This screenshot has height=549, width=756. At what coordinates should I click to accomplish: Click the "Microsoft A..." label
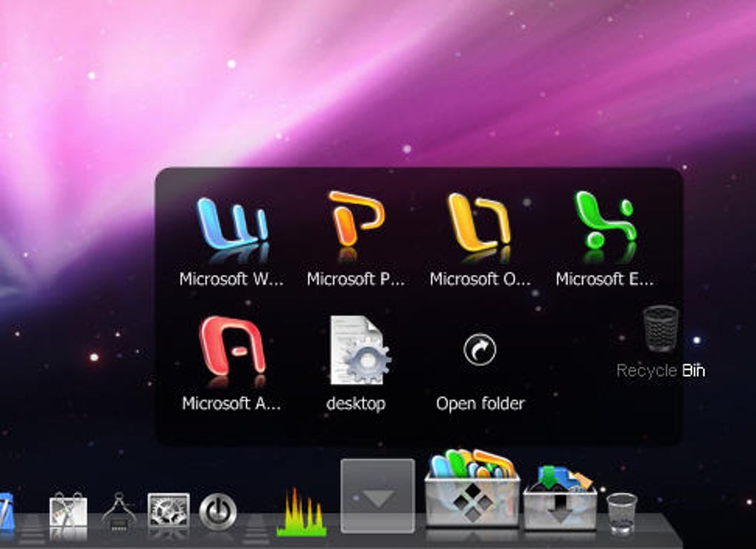pyautogui.click(x=231, y=403)
